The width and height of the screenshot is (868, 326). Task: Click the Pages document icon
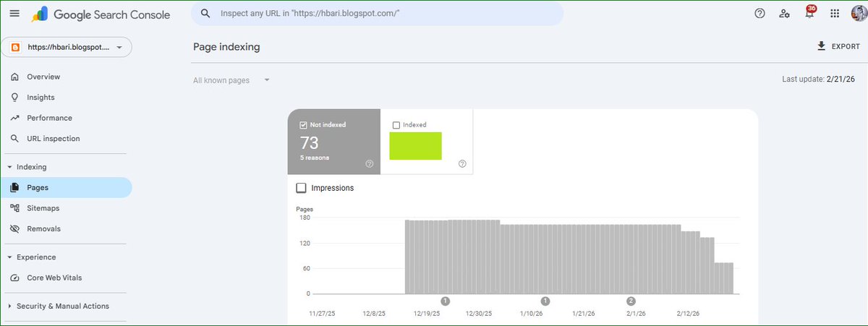pyautogui.click(x=14, y=187)
